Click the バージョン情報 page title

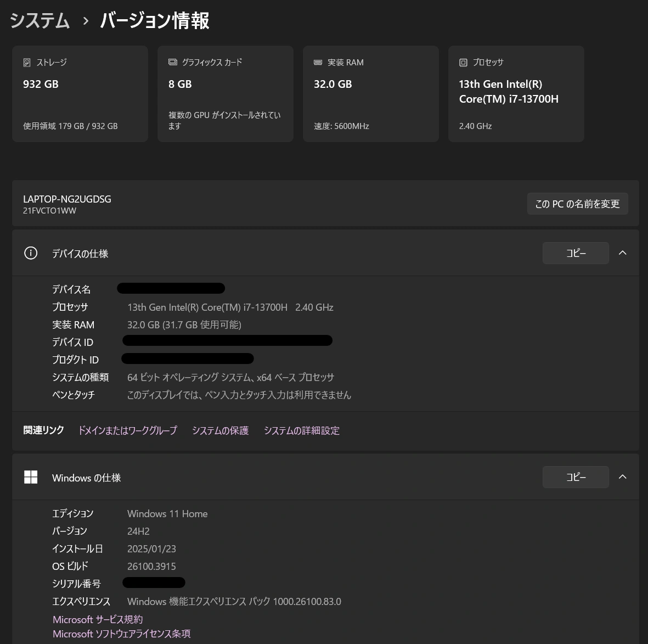[x=155, y=20]
